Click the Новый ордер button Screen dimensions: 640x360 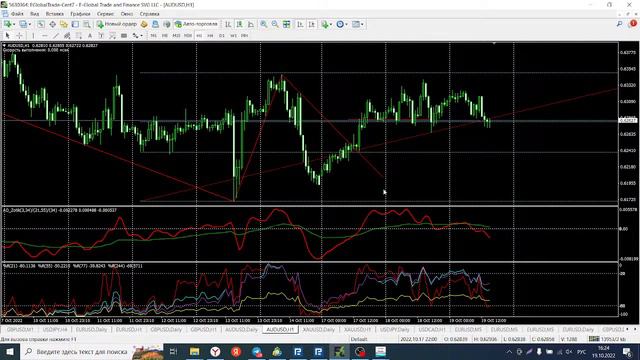117,24
